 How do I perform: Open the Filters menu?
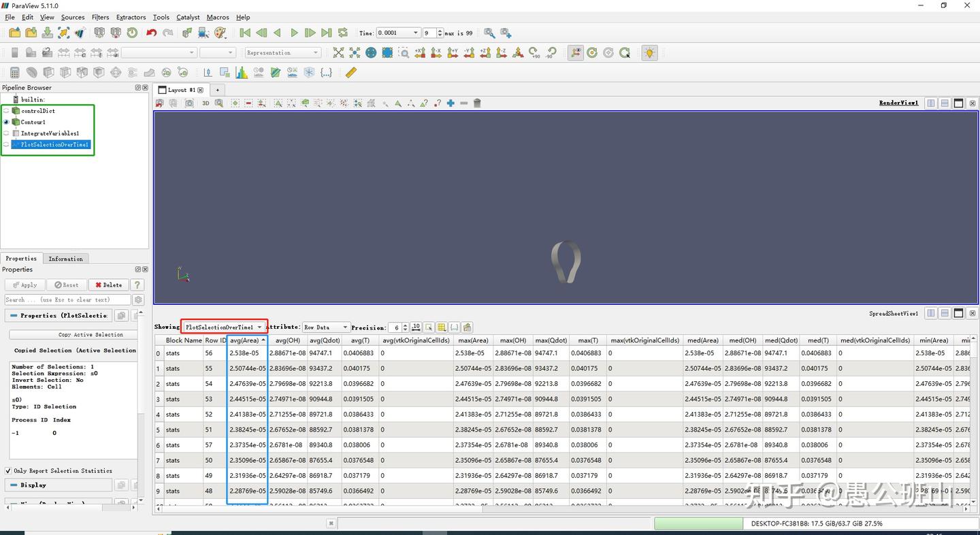[x=100, y=17]
